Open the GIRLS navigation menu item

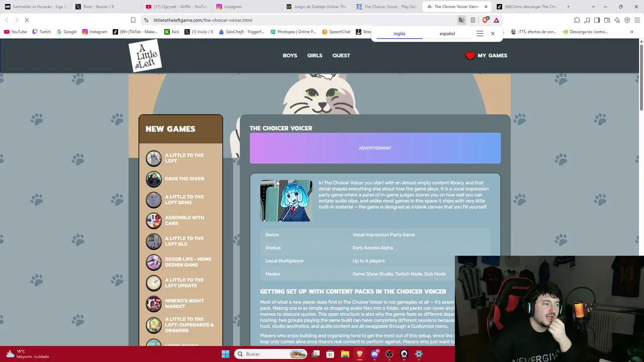315,55
